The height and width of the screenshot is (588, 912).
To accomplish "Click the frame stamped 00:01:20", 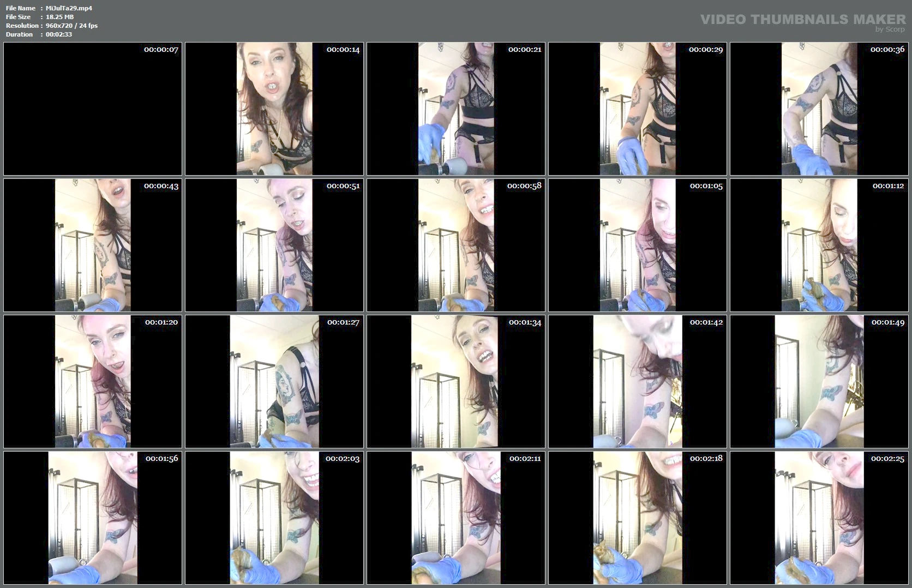I will [93, 381].
